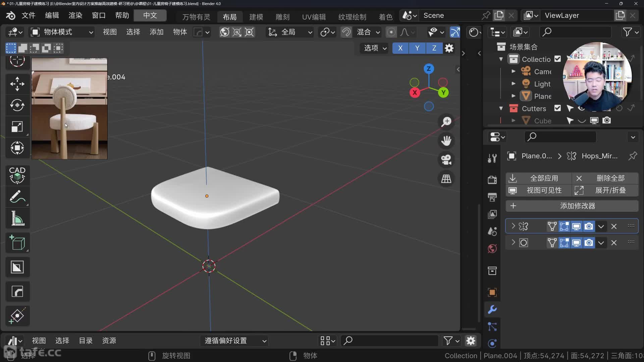Click the chair reference image thumbnail
The width and height of the screenshot is (644, 362).
click(x=69, y=108)
